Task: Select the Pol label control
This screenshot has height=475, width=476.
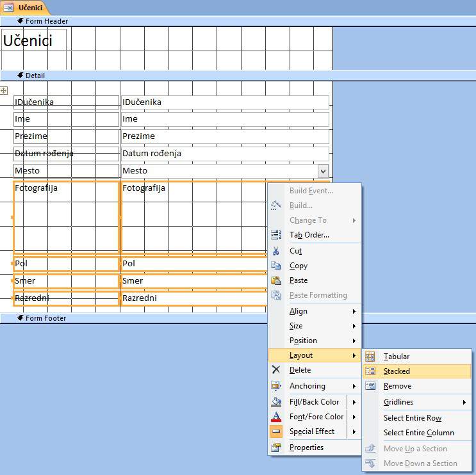Action: pos(66,264)
